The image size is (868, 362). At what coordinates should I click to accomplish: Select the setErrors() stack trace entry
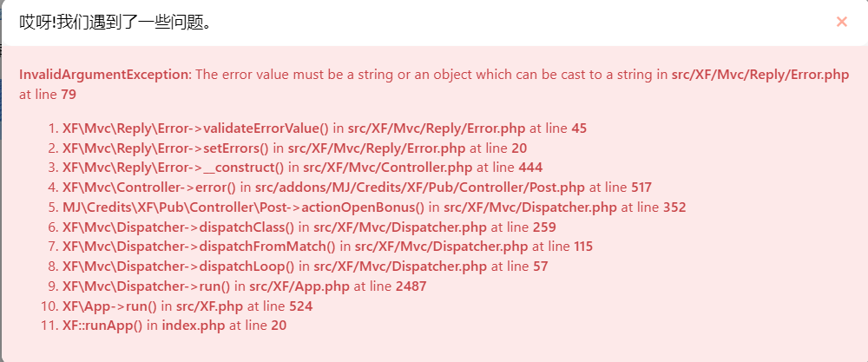coord(166,148)
